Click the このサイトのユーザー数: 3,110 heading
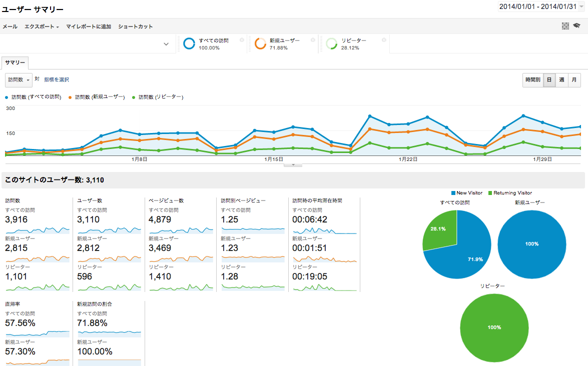The height and width of the screenshot is (366, 588). pyautogui.click(x=55, y=180)
